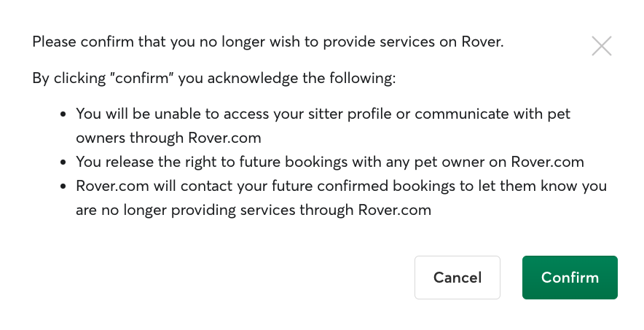This screenshot has height=330, width=644.
Task: Click 'Rover.com' after 'owners through'
Action: [x=224, y=138]
